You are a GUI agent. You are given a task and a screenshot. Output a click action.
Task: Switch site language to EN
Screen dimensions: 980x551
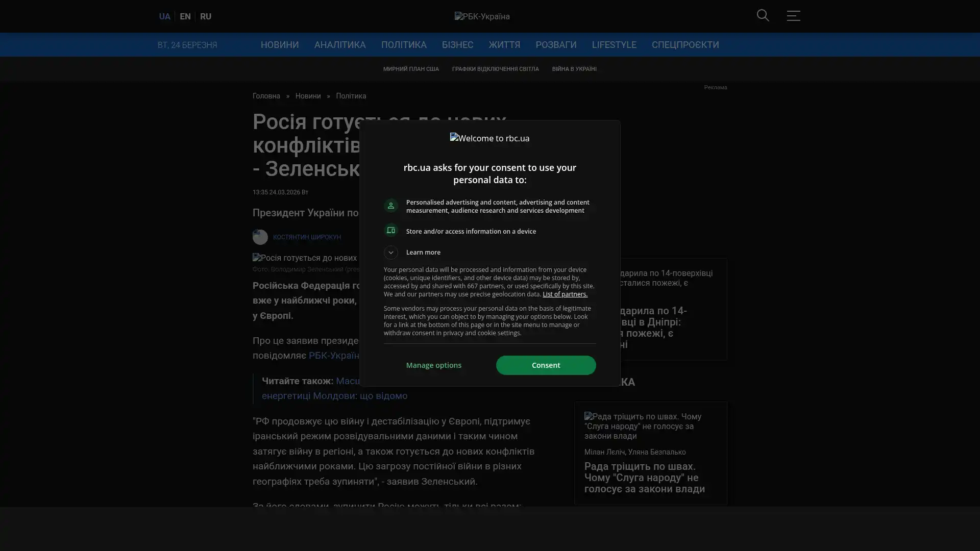point(185,16)
